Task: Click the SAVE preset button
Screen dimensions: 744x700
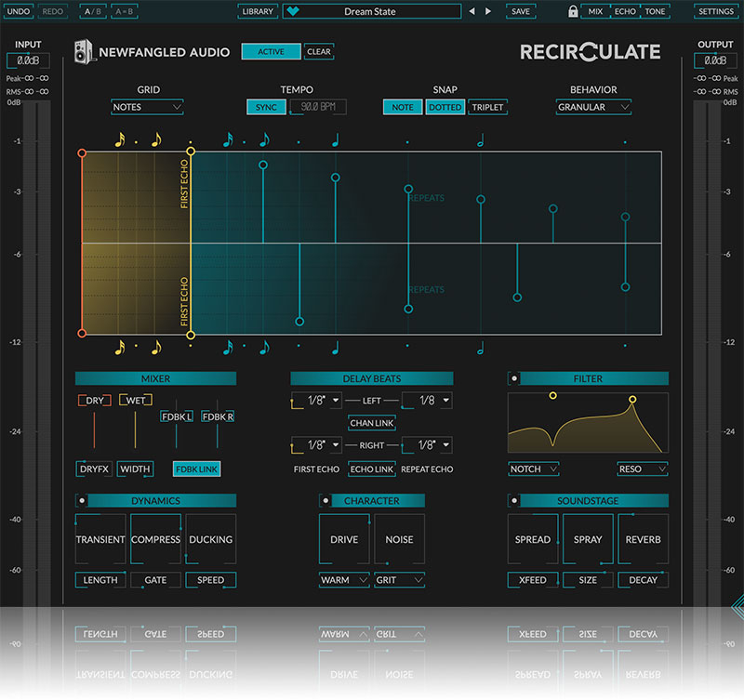Action: click(x=521, y=12)
